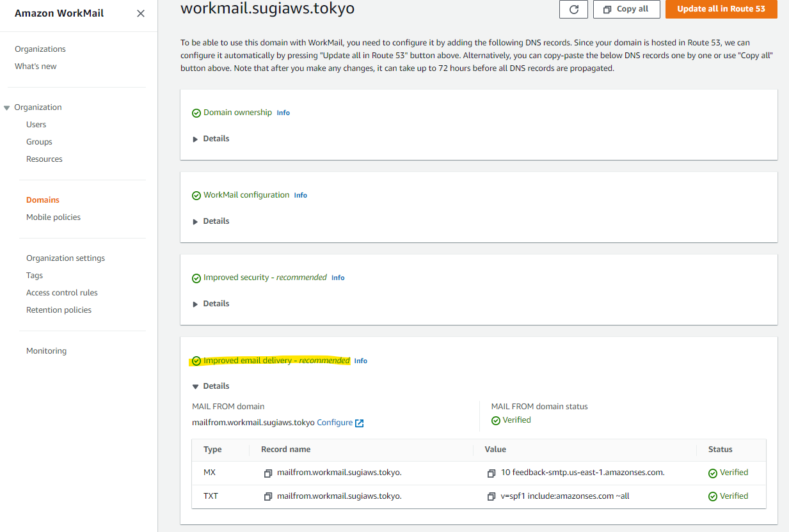The image size is (789, 532).
Task: Click the Configure MAIL FROM link
Action: point(335,423)
